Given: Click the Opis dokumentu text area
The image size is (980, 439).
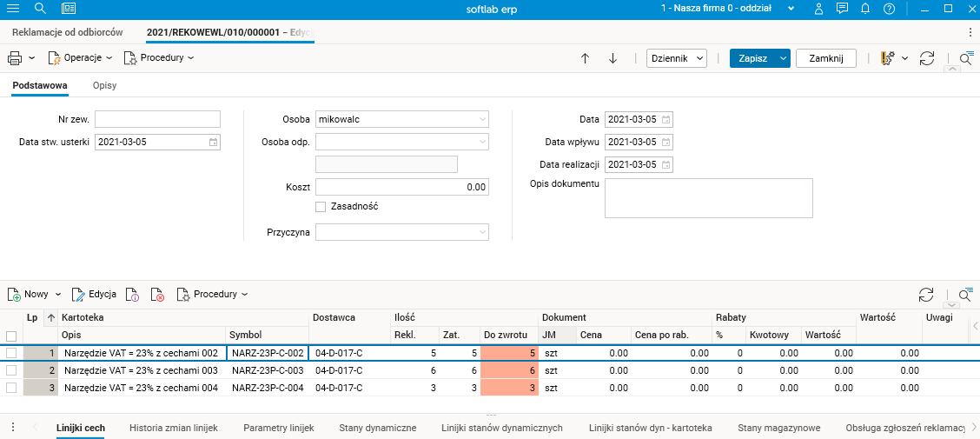Looking at the screenshot, I should click(x=708, y=198).
